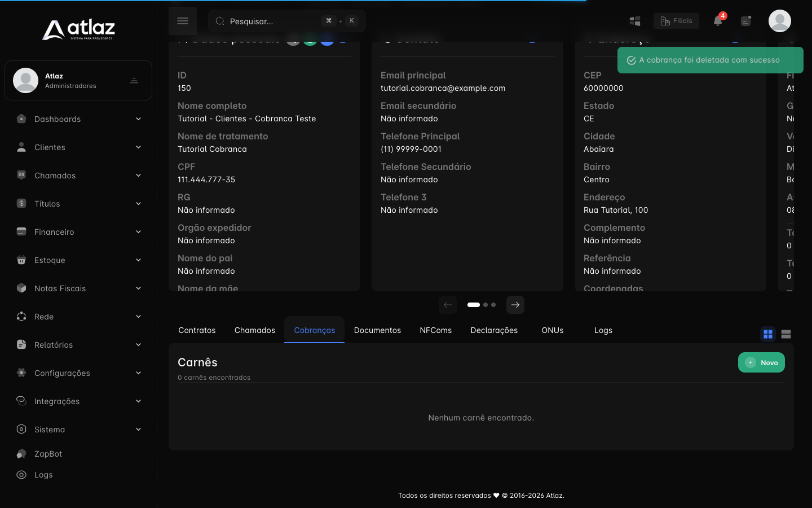Click the Dashboards sidebar icon
This screenshot has width=812, height=508.
click(x=21, y=119)
